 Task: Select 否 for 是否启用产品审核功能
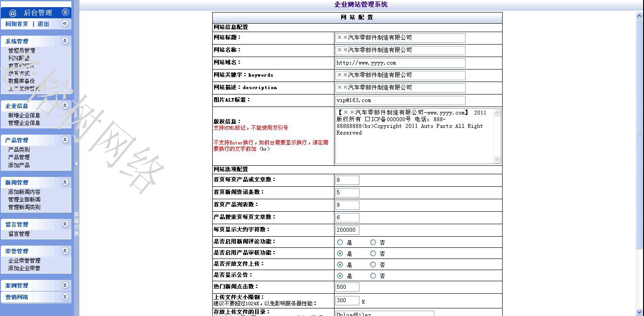tap(373, 254)
